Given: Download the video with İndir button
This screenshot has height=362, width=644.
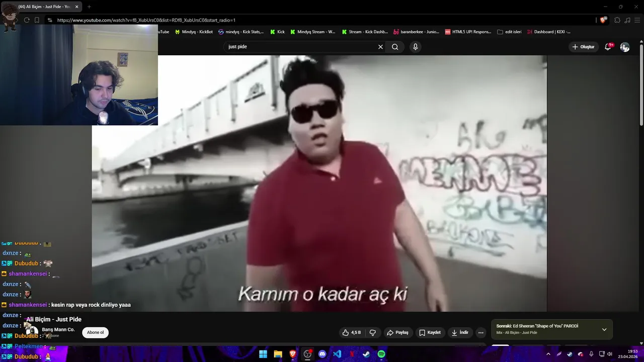Looking at the screenshot, I should [x=460, y=332].
